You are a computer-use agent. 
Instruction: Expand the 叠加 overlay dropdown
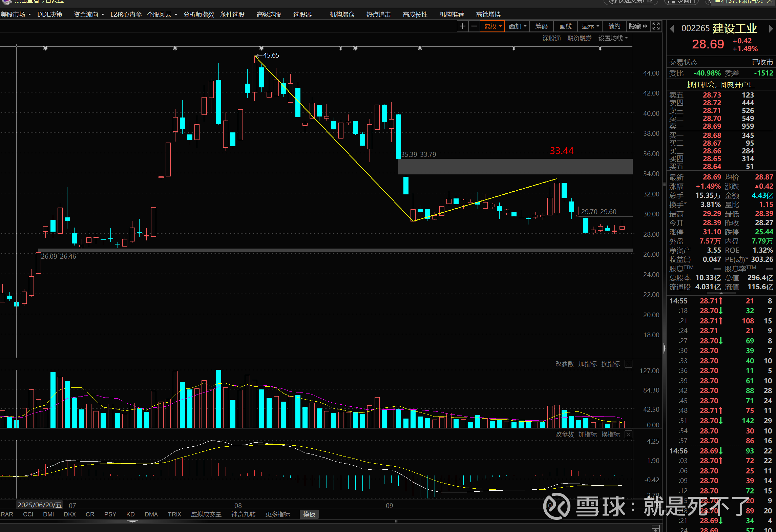pyautogui.click(x=517, y=26)
